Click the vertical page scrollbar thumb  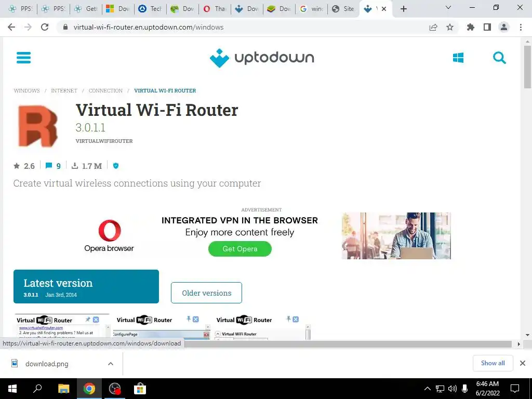click(x=528, y=67)
